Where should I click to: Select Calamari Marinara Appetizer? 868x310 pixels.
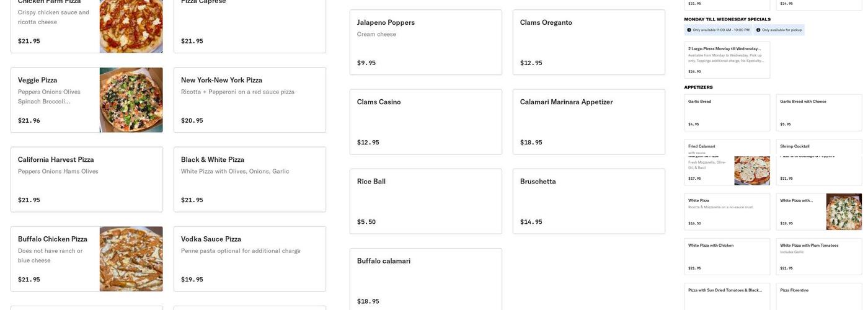pos(588,122)
